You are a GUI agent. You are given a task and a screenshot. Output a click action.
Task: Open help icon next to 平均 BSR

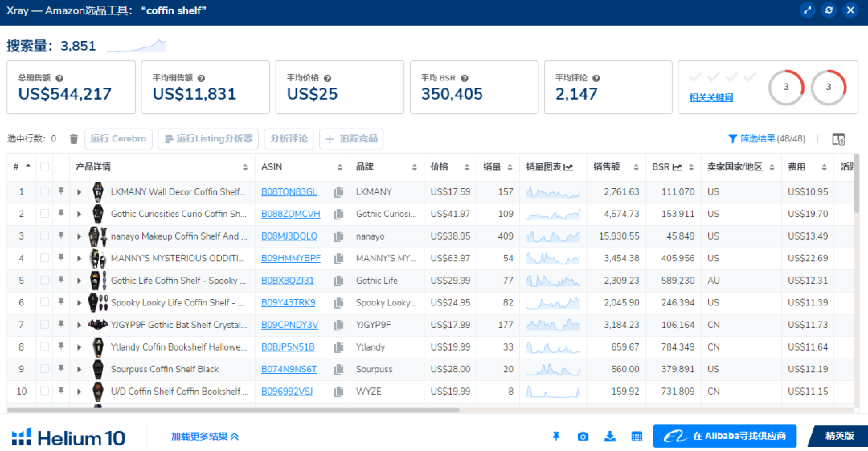coord(465,78)
